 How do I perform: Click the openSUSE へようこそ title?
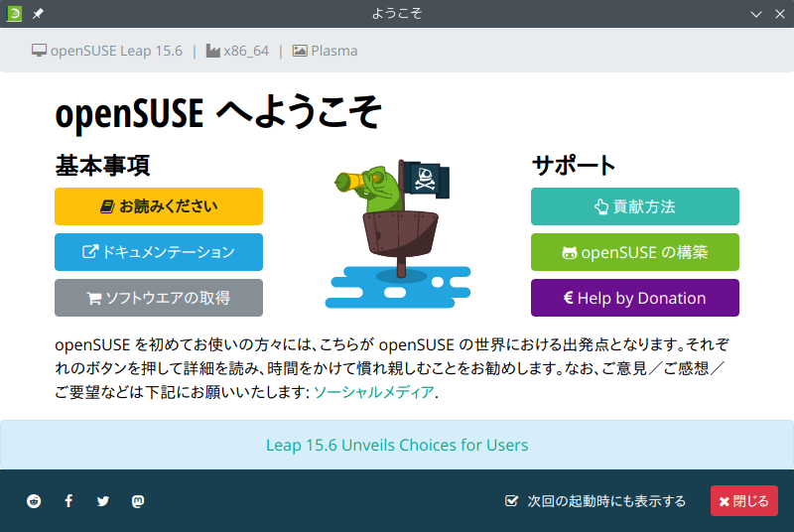(x=217, y=112)
